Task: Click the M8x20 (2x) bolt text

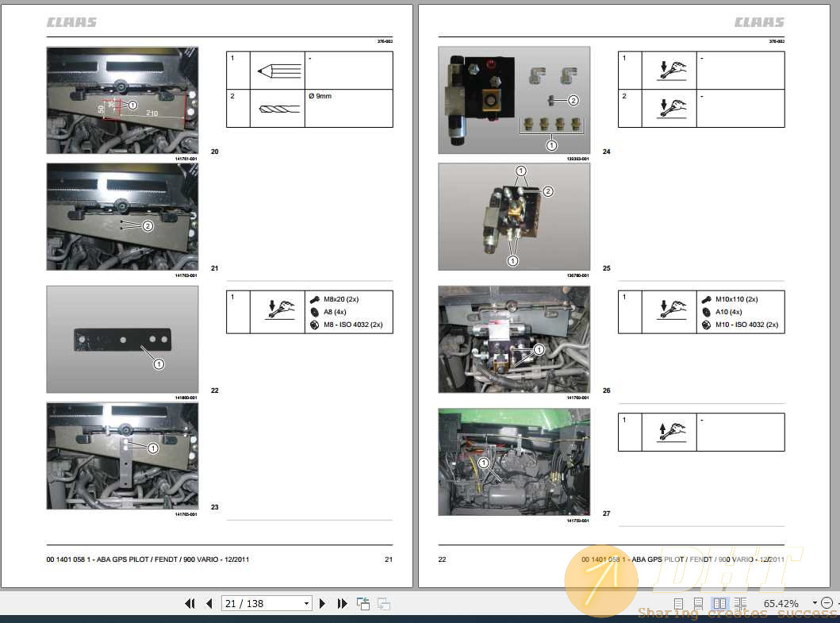Action: 341,299
